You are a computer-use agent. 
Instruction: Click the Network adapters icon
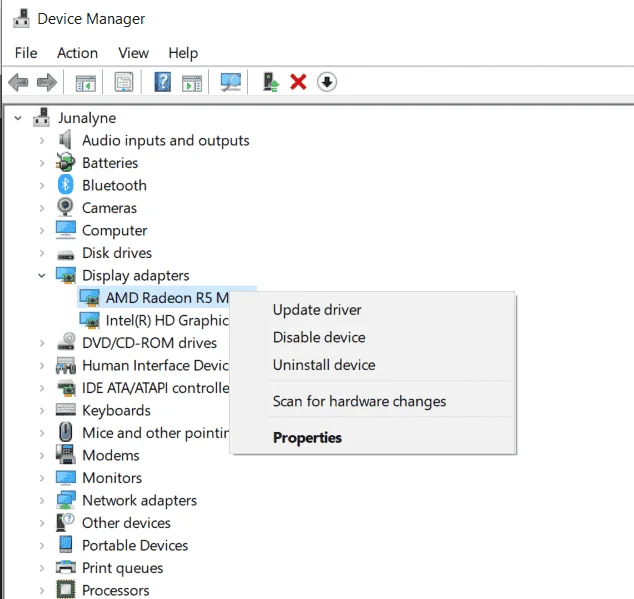click(66, 500)
